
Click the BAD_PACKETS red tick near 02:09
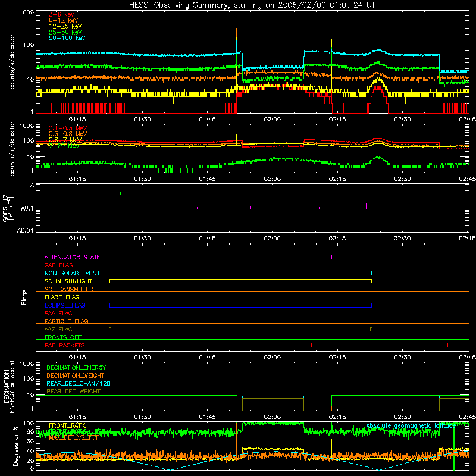coord(312,345)
